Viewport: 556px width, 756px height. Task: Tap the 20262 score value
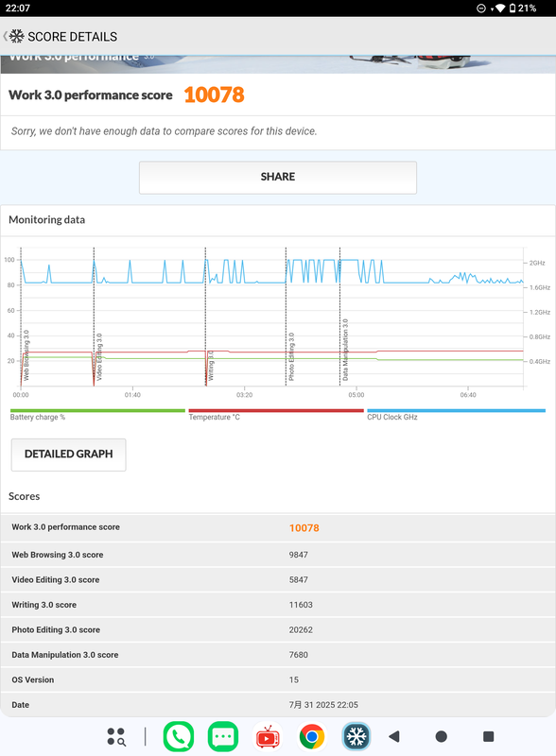[301, 629]
